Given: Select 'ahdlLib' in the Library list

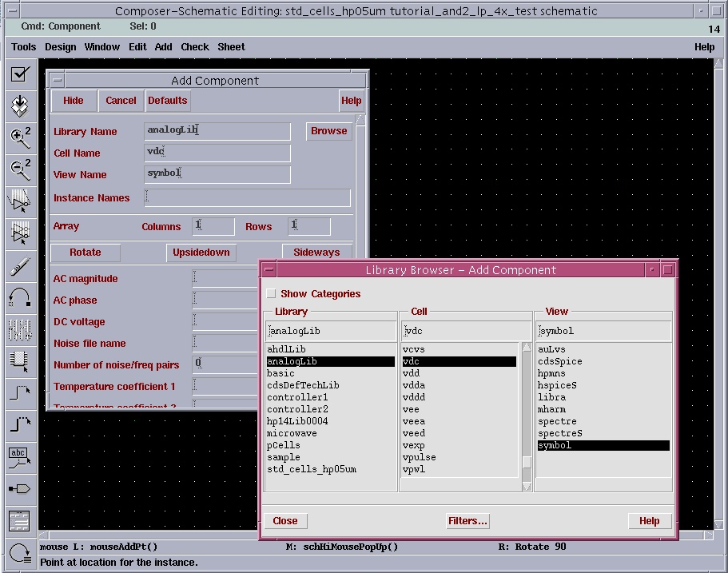Looking at the screenshot, I should click(x=331, y=349).
